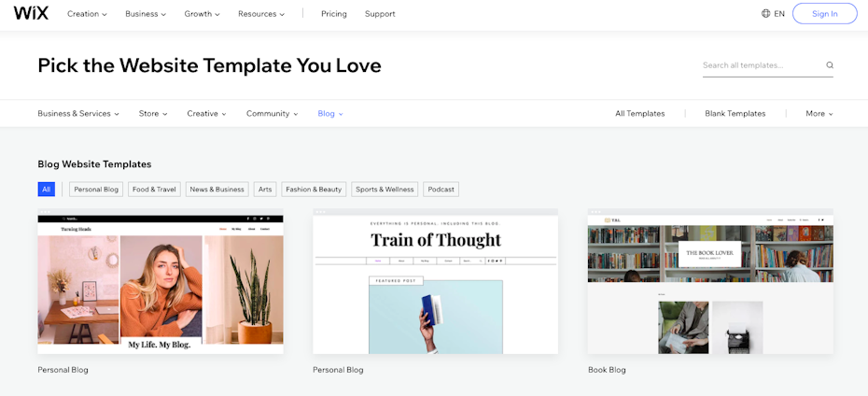Open the Pricing page
This screenshot has height=396, width=868.
pos(333,14)
